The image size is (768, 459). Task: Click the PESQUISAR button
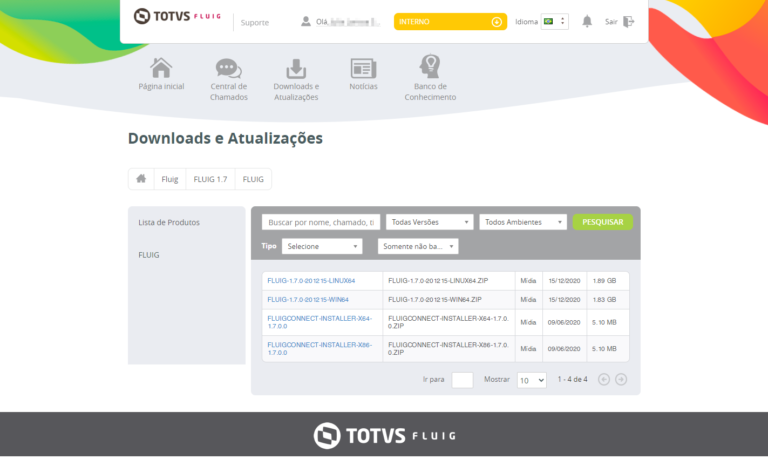(602, 222)
